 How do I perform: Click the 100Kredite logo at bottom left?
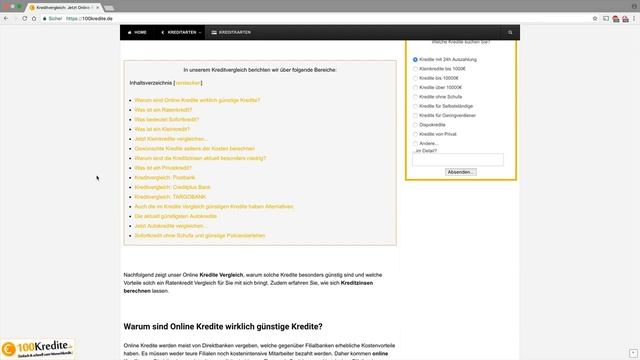[x=38, y=349]
